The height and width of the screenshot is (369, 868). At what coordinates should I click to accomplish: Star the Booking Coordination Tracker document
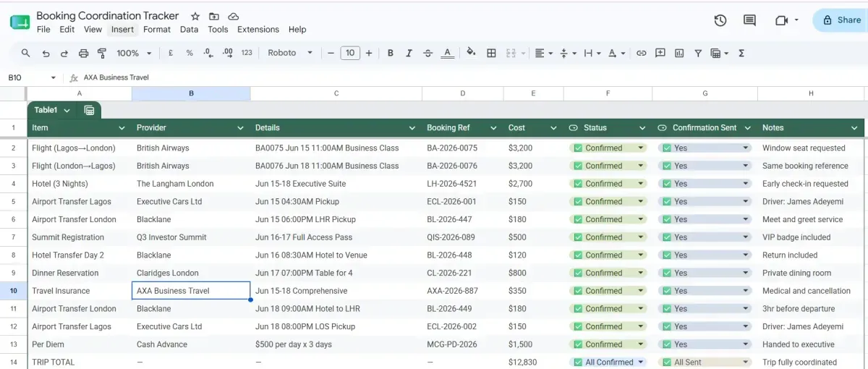(195, 16)
